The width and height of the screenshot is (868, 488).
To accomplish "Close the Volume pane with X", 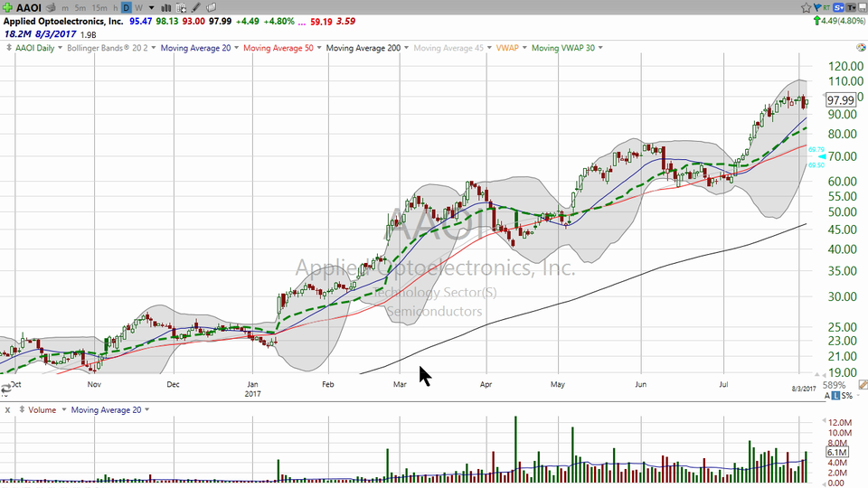I will pyautogui.click(x=7, y=410).
